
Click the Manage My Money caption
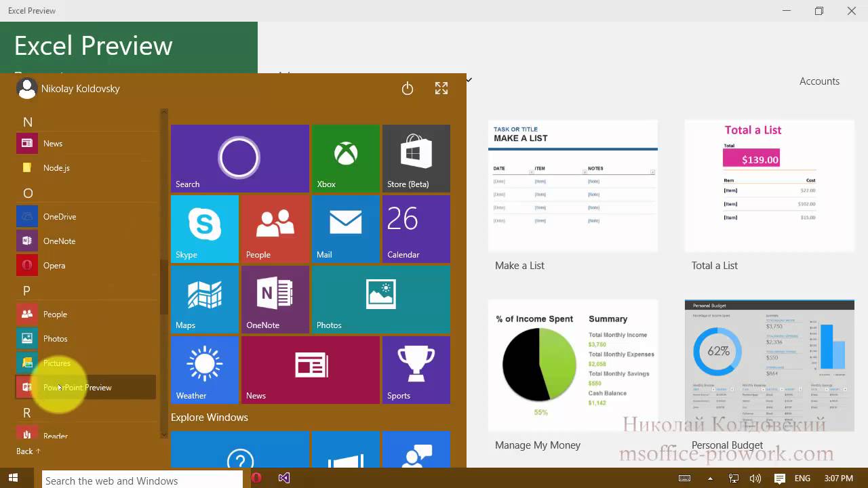(x=538, y=445)
